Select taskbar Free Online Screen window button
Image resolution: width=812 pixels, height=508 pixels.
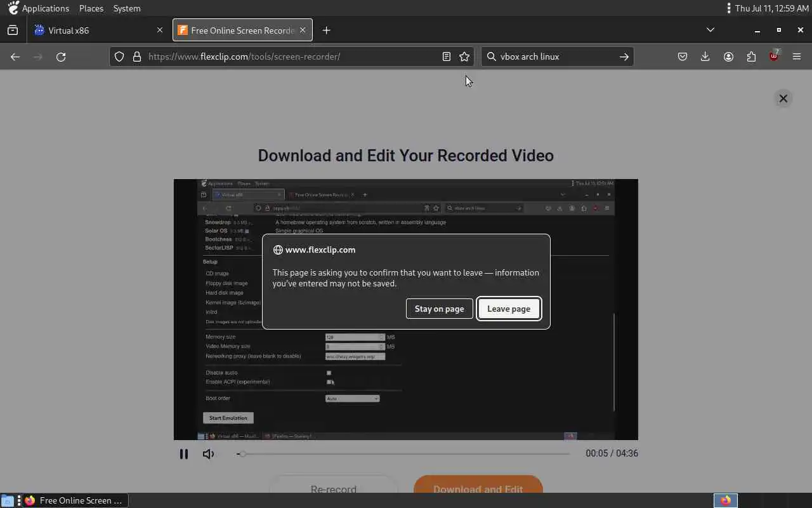coord(75,500)
